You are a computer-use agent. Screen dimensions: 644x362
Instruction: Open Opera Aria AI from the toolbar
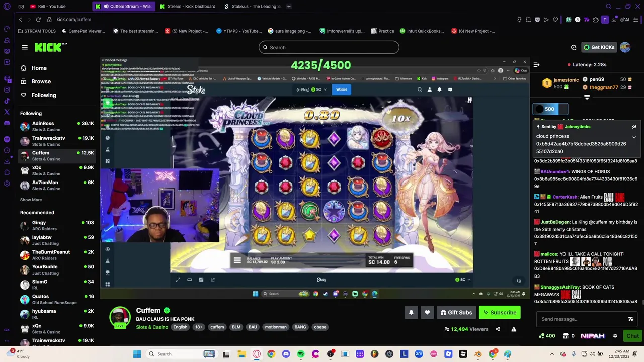point(625,20)
